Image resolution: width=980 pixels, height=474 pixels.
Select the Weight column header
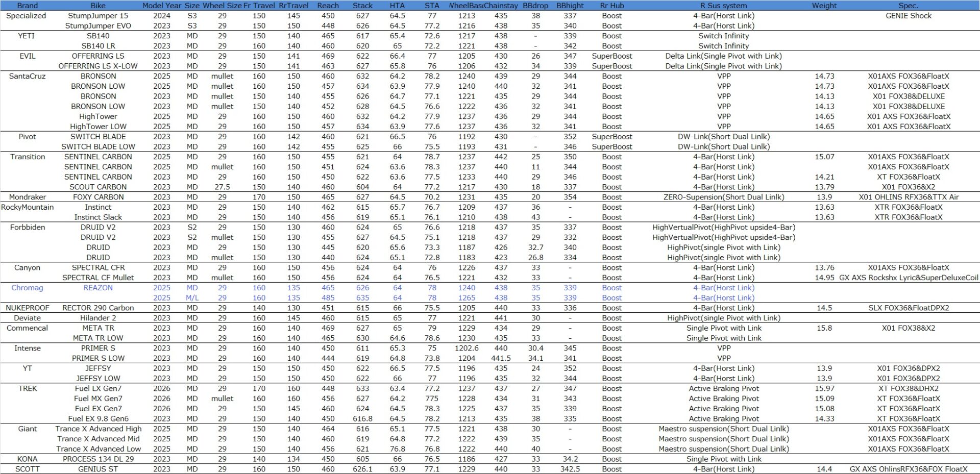pos(824,6)
